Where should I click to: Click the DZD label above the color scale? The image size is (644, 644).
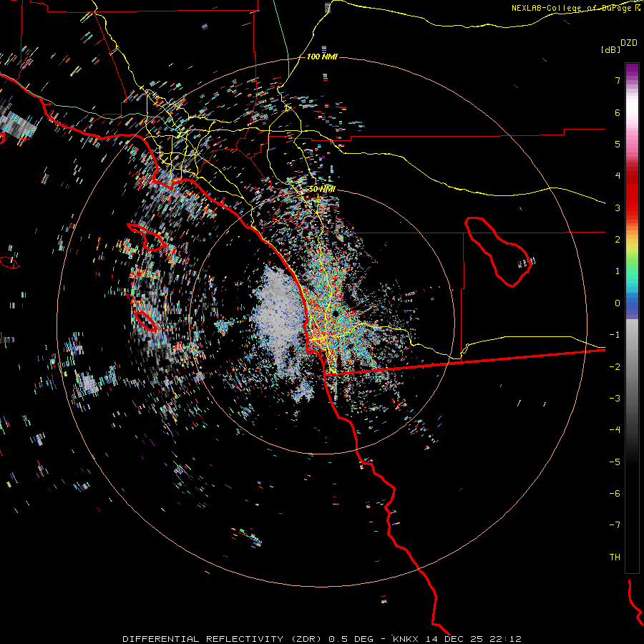point(629,43)
